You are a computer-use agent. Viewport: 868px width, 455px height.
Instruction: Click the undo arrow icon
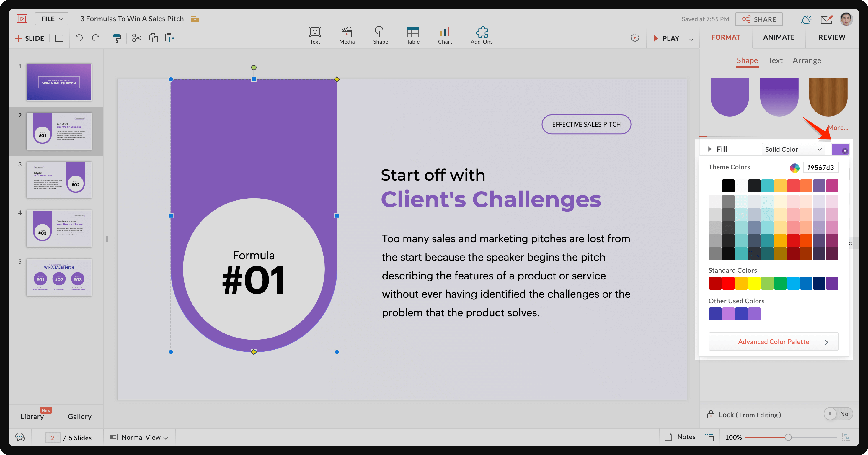pos(79,38)
